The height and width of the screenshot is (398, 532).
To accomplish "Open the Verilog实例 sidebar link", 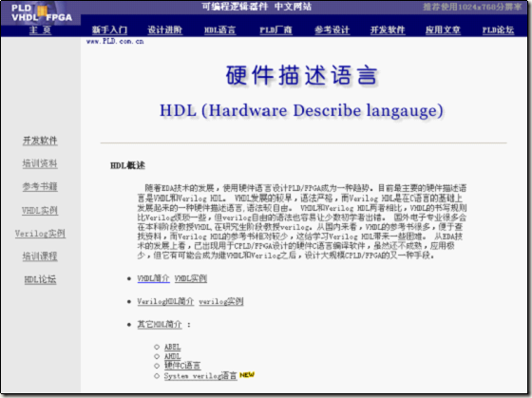I will point(40,234).
